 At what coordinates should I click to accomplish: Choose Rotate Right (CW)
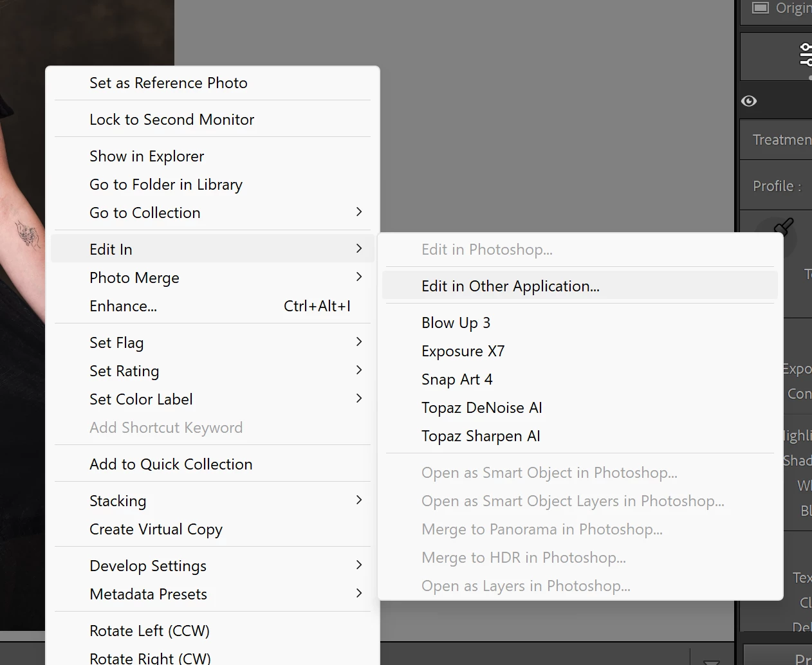click(212, 658)
